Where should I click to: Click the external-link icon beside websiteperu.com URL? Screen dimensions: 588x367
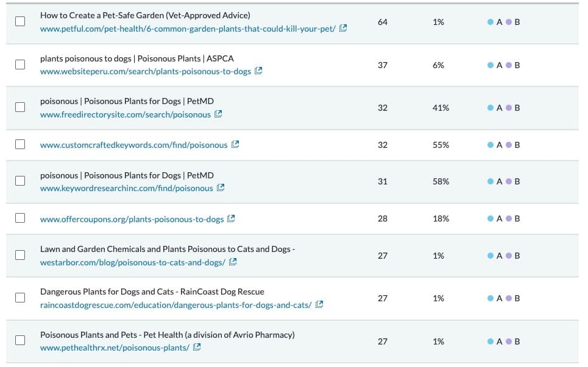click(259, 71)
